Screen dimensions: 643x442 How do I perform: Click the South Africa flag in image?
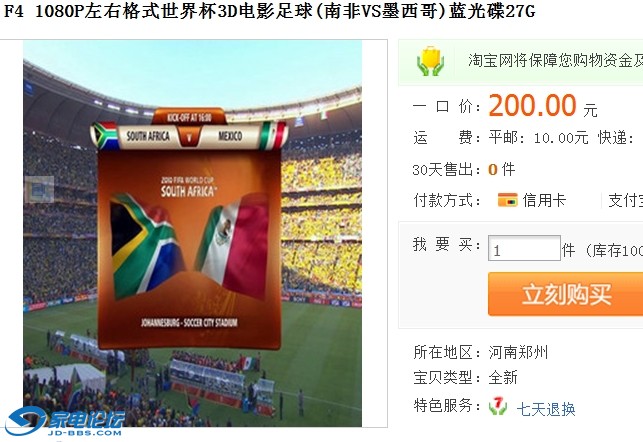click(144, 247)
